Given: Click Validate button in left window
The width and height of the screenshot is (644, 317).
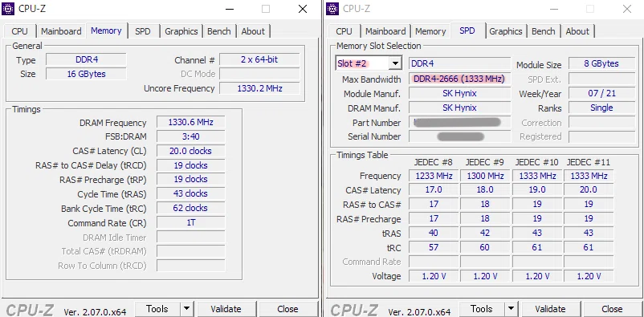Looking at the screenshot, I should 226,309.
